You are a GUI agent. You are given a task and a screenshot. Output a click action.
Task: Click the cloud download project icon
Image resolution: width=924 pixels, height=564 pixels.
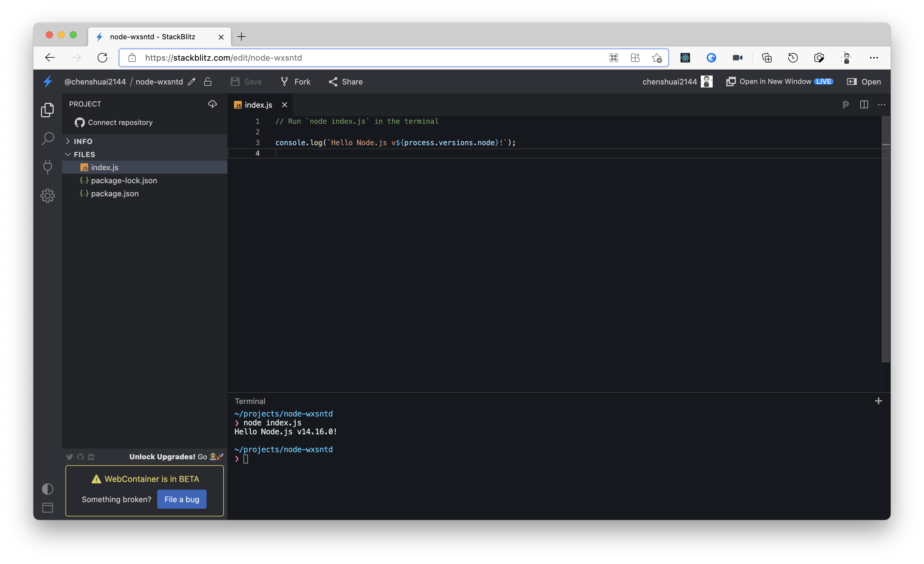[x=213, y=104]
